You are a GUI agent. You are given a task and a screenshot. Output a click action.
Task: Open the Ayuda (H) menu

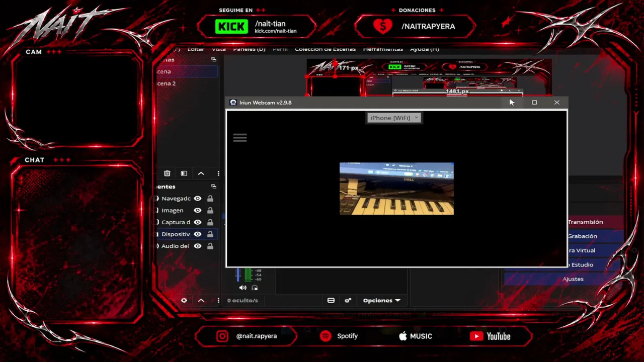[x=425, y=49]
